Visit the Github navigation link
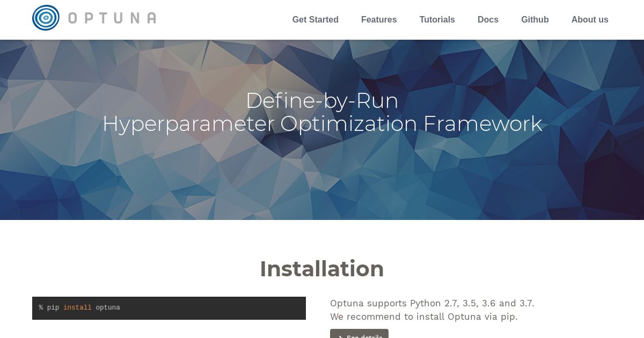This screenshot has width=644, height=338. click(535, 20)
